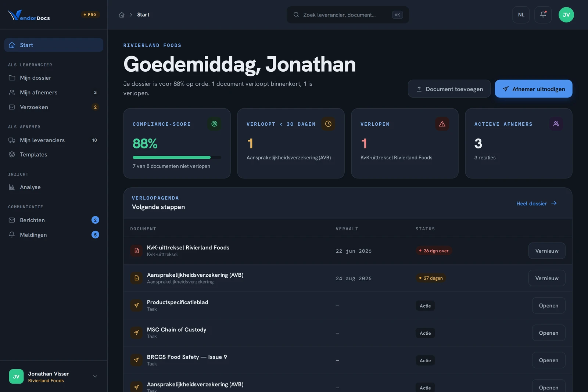Click the '36 dgn over' status badge
The height and width of the screenshot is (392, 588).
coord(434,251)
